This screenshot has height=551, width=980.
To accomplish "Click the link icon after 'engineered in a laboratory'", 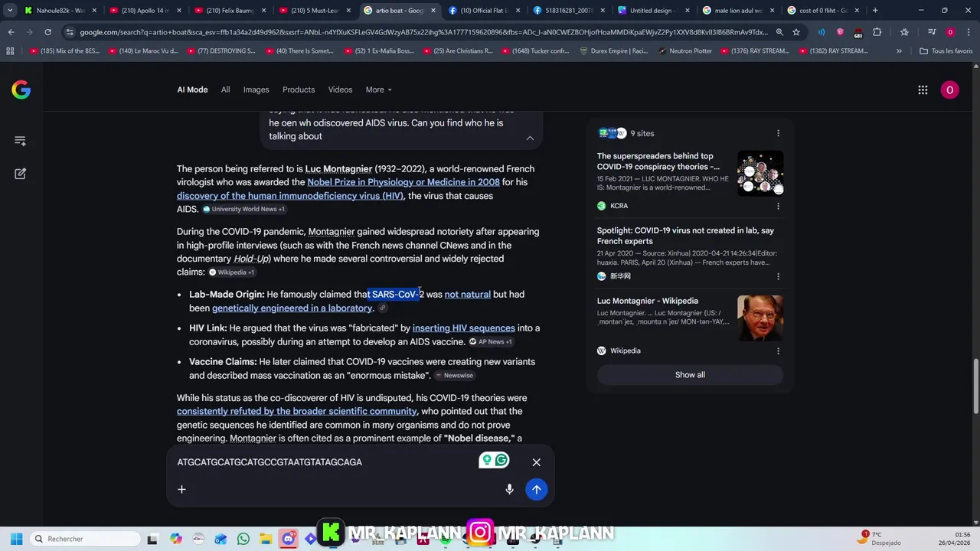I will click(383, 308).
